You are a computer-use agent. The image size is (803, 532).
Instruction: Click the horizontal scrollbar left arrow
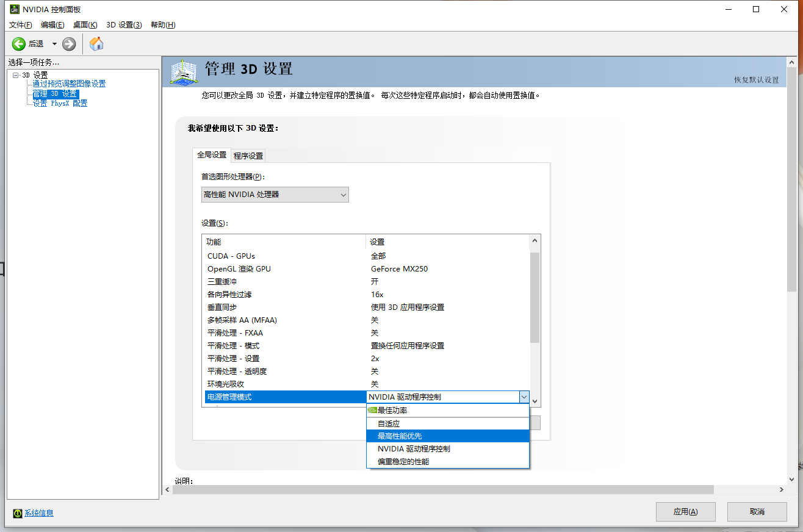point(167,490)
